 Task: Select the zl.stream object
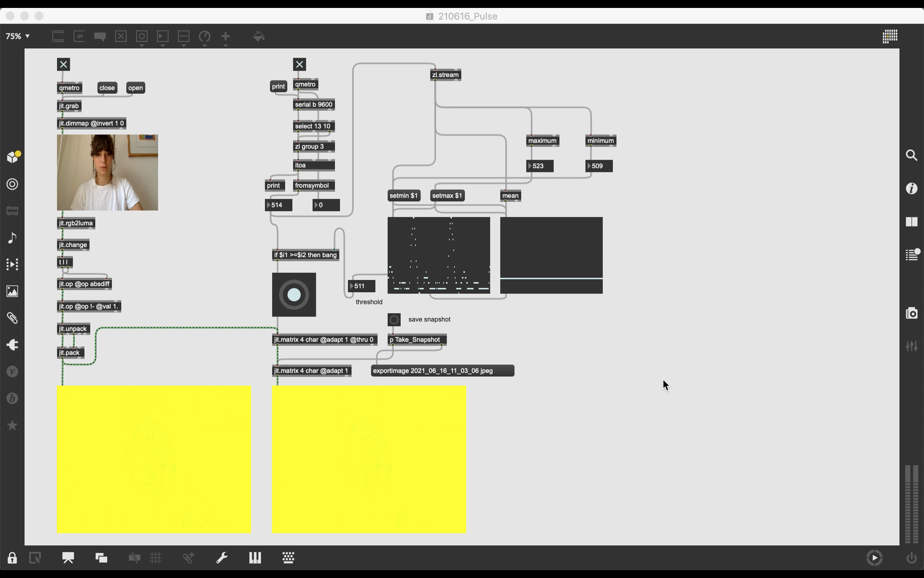click(x=446, y=75)
